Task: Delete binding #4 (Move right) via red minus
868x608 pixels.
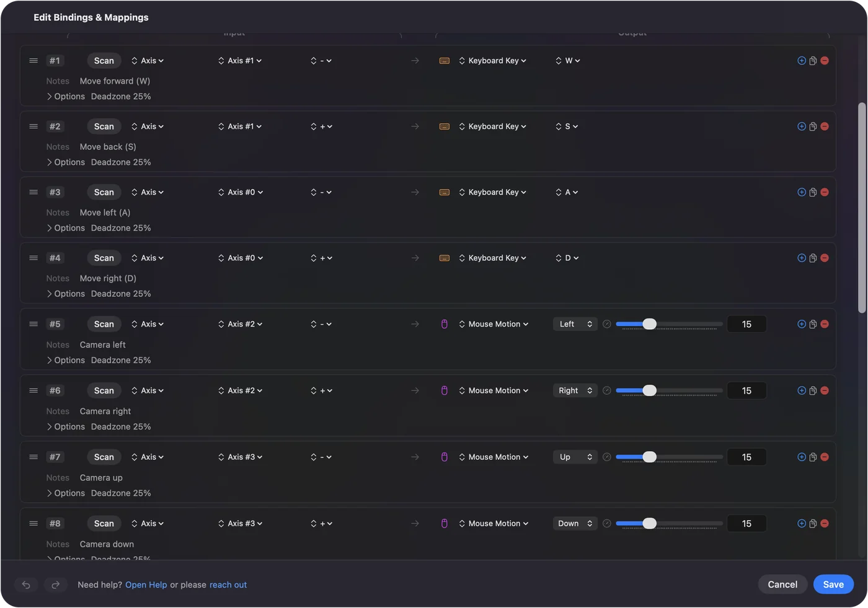Action: (825, 258)
